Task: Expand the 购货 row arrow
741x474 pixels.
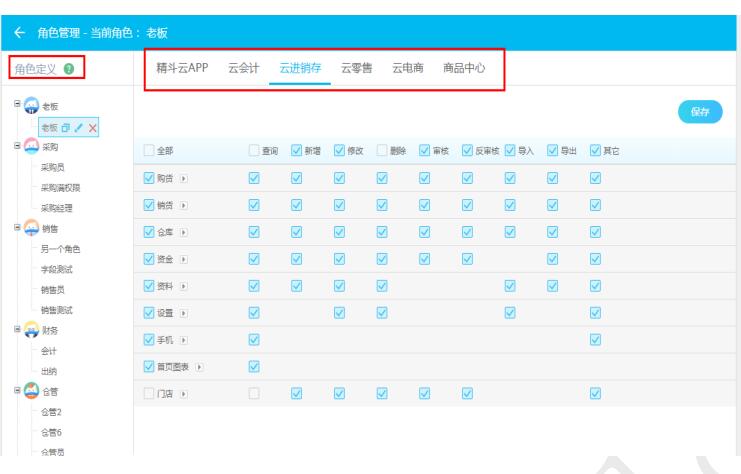Action: tap(181, 178)
